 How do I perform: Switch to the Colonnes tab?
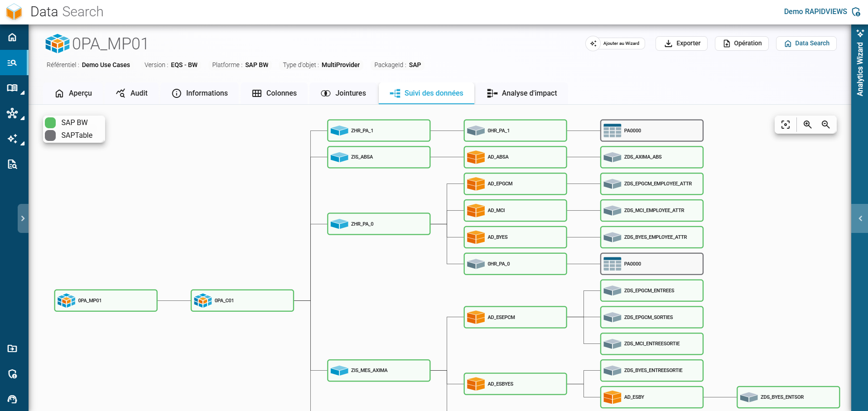coord(275,93)
